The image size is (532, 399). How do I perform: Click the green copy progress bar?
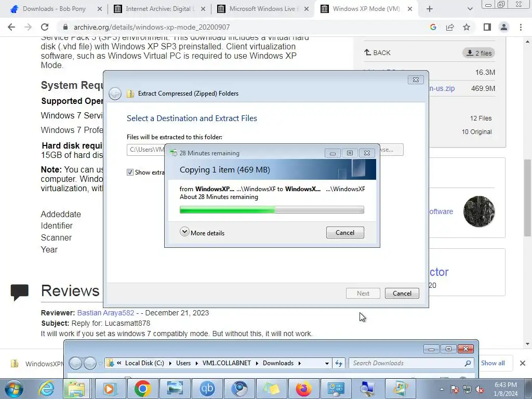click(272, 210)
